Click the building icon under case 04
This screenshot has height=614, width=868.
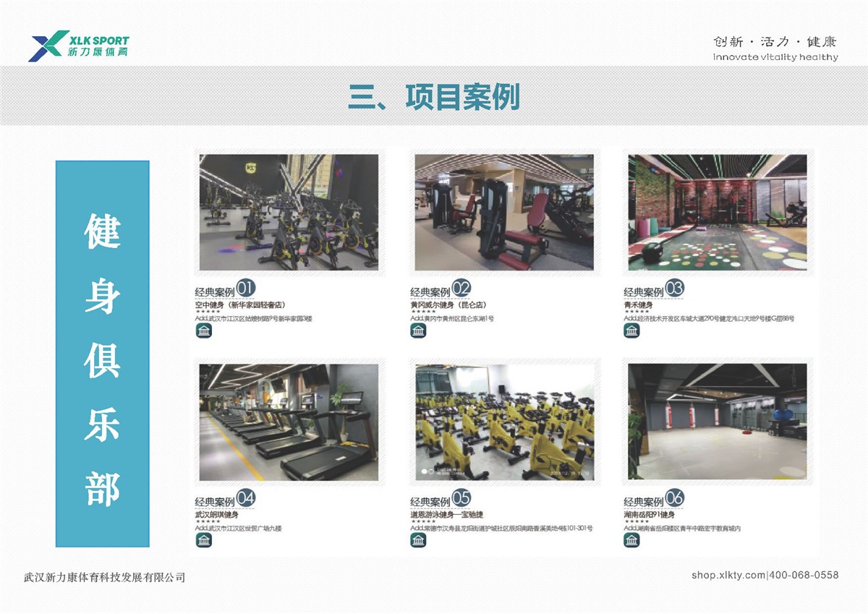tap(204, 540)
